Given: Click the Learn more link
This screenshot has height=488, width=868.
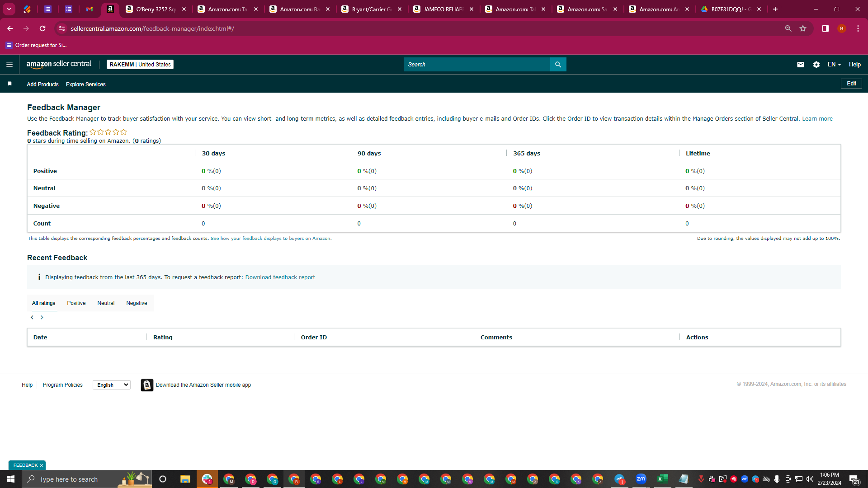Looking at the screenshot, I should (817, 119).
